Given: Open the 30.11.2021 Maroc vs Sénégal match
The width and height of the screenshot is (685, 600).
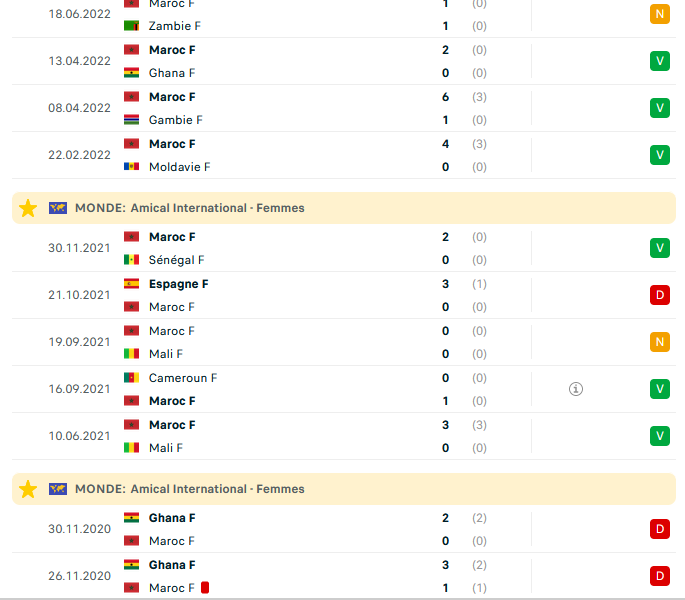Looking at the screenshot, I should tap(344, 248).
